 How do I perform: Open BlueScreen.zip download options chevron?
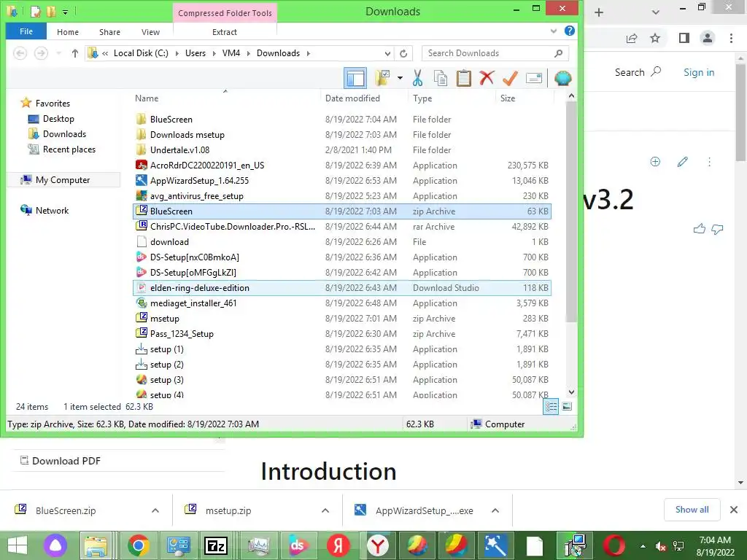tap(155, 510)
